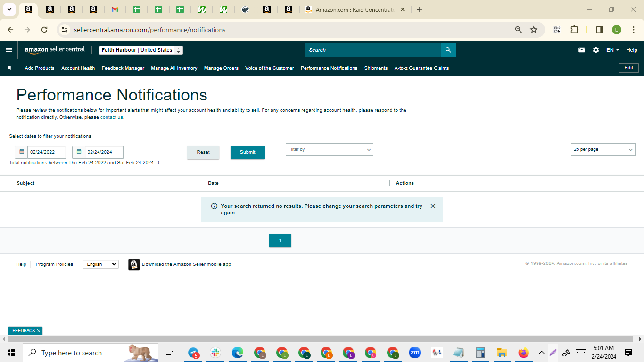Screen dimensions: 644x362
Task: Click the teal search magnifier button
Action: (448, 50)
